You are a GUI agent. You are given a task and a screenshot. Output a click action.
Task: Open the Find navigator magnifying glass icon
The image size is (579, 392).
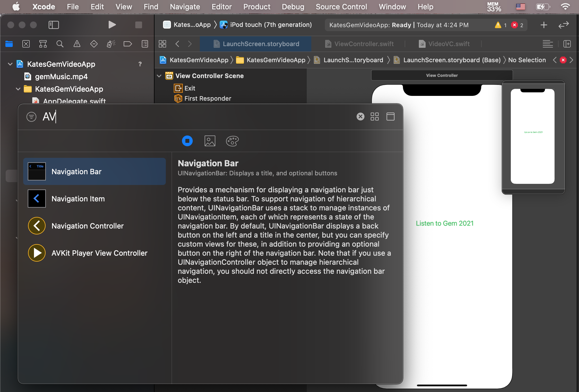(60, 44)
